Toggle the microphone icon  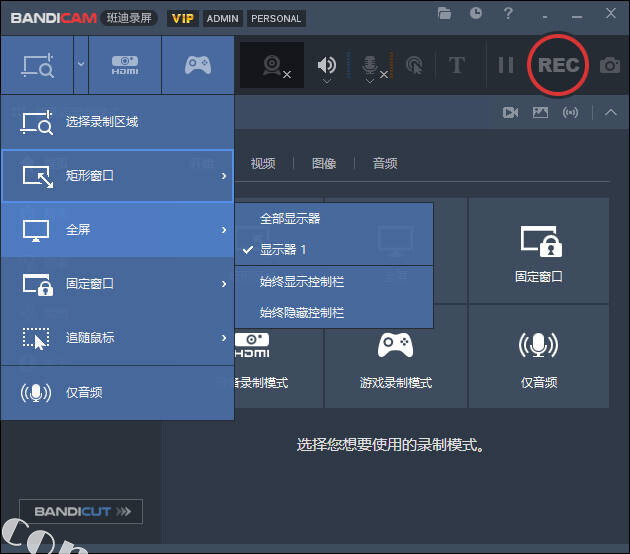370,65
